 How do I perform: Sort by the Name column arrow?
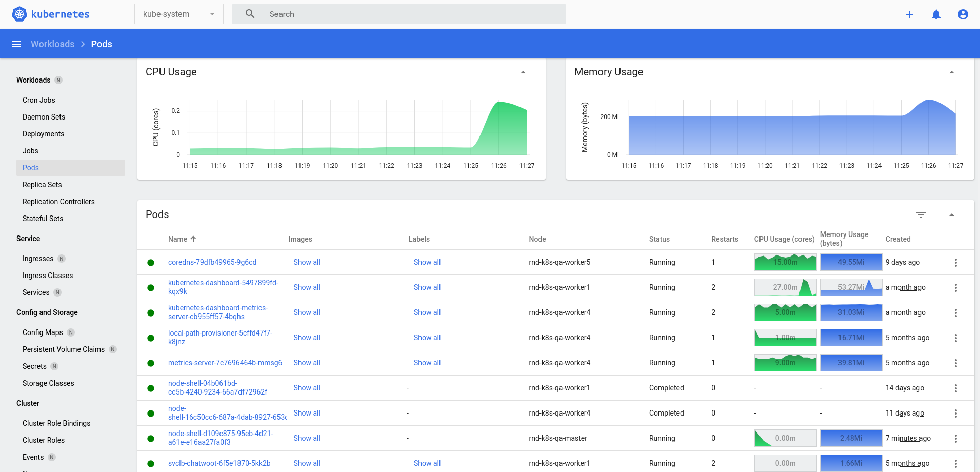point(193,239)
